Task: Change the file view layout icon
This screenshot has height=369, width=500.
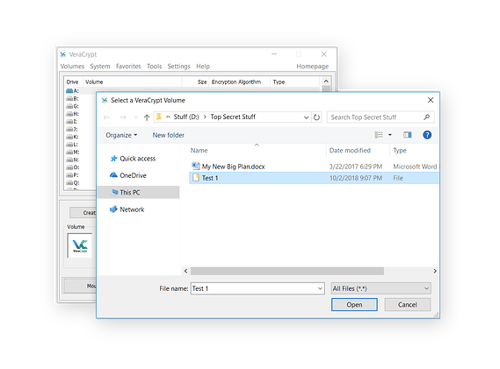Action: click(x=379, y=135)
